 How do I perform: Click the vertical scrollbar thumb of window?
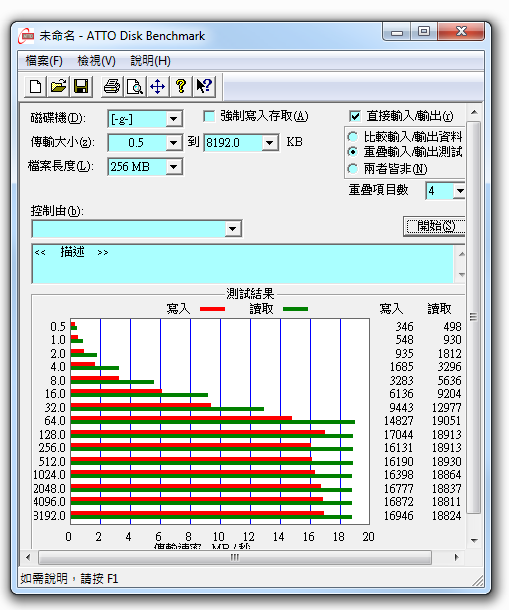click(474, 317)
